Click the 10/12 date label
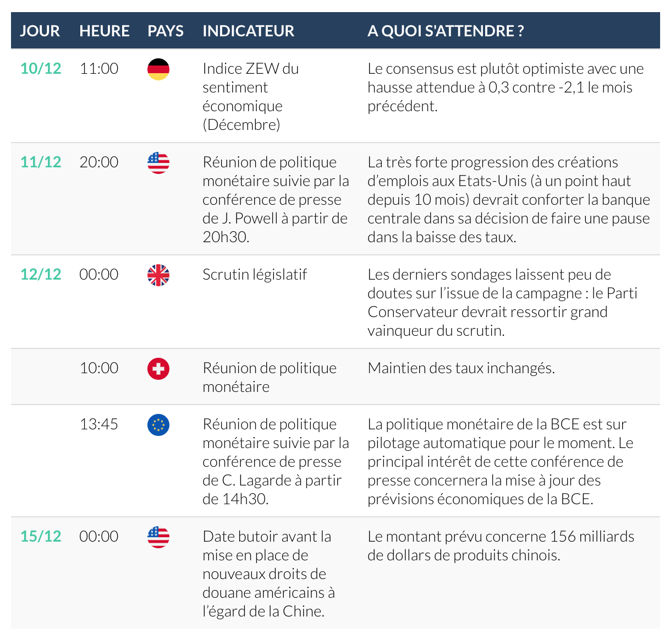 (x=41, y=69)
